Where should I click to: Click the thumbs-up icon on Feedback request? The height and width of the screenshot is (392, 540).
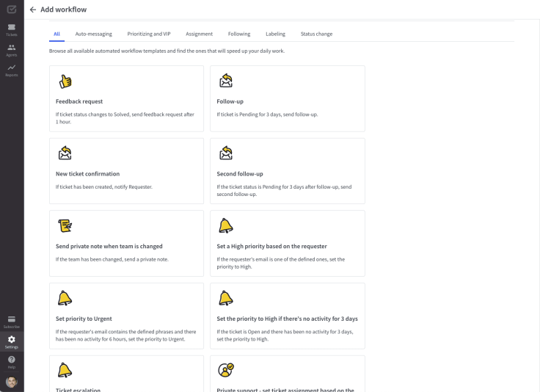pyautogui.click(x=65, y=81)
